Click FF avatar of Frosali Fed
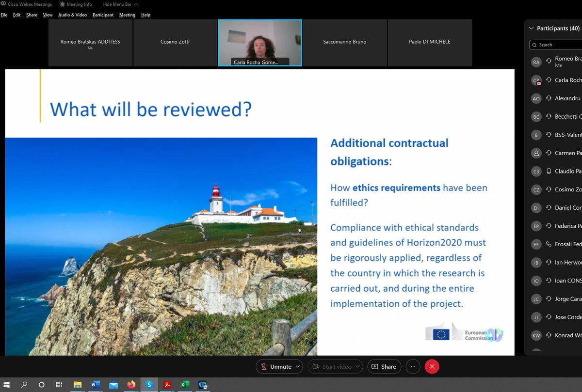The width and height of the screenshot is (582, 392). click(x=536, y=245)
